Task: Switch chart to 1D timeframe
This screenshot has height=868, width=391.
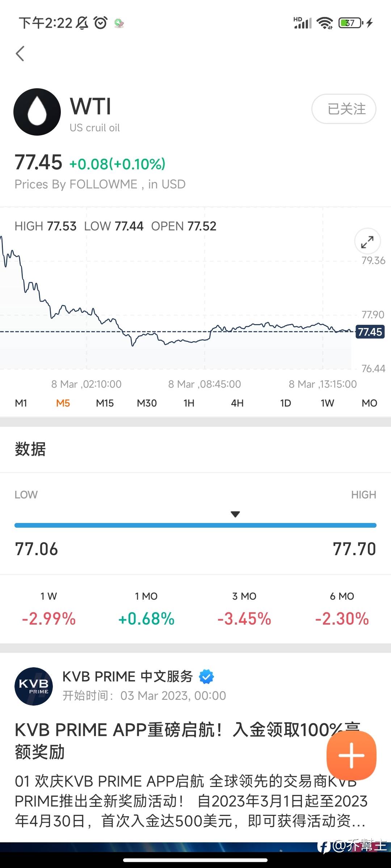Action: pos(285,403)
